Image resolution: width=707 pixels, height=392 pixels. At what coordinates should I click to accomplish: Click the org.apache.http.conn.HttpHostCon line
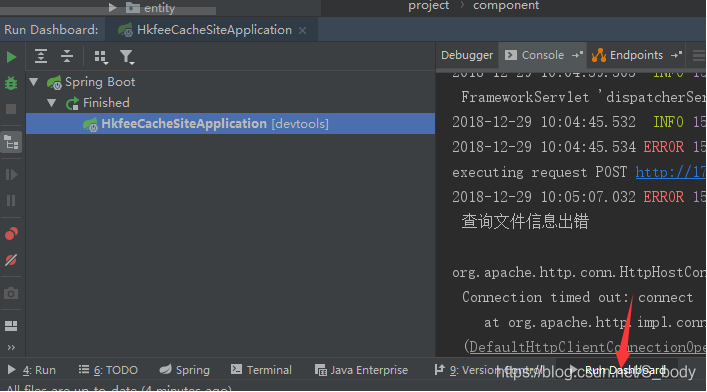click(x=578, y=272)
